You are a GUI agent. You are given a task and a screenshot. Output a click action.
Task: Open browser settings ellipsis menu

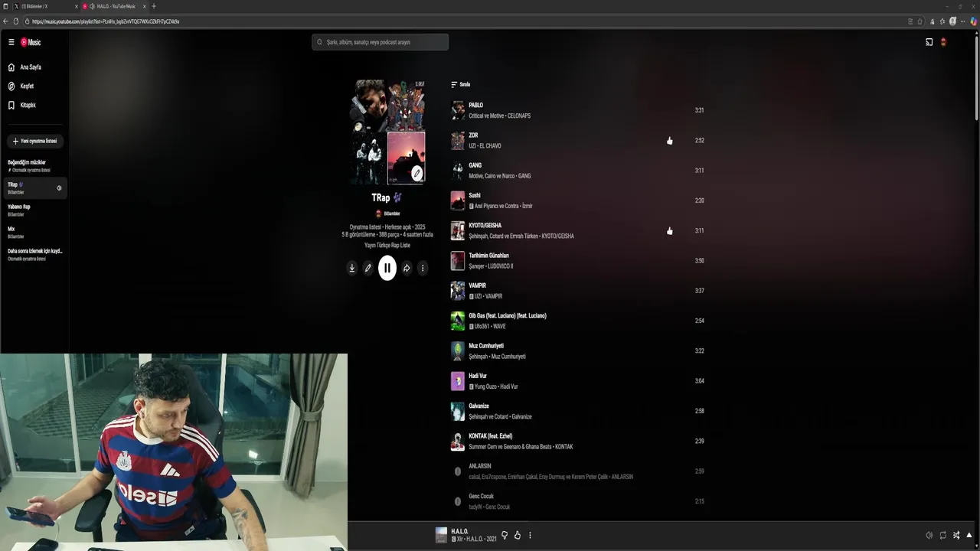[x=962, y=21]
